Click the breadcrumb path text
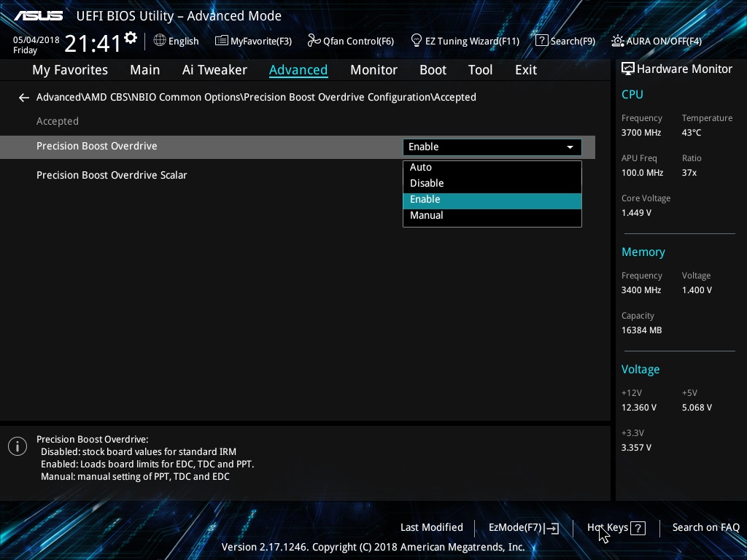 tap(256, 97)
